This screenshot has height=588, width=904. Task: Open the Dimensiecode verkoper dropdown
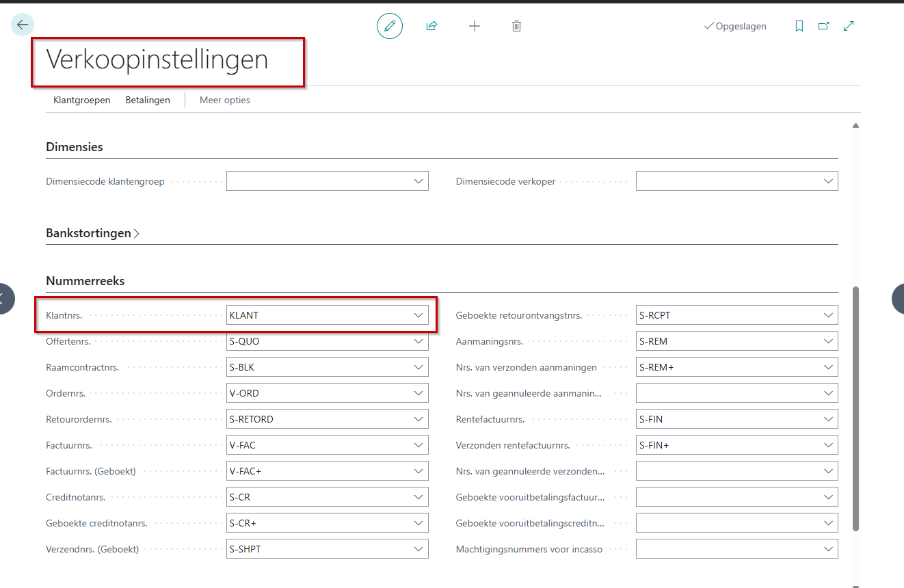828,181
